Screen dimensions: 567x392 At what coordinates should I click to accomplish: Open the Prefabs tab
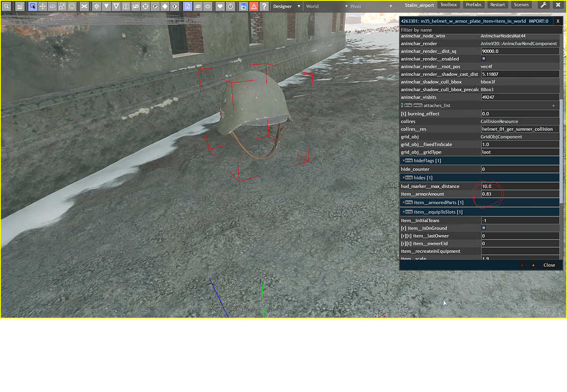pos(472,5)
